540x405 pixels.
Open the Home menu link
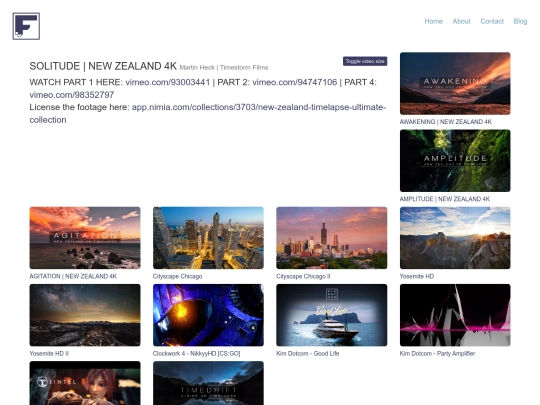433,21
